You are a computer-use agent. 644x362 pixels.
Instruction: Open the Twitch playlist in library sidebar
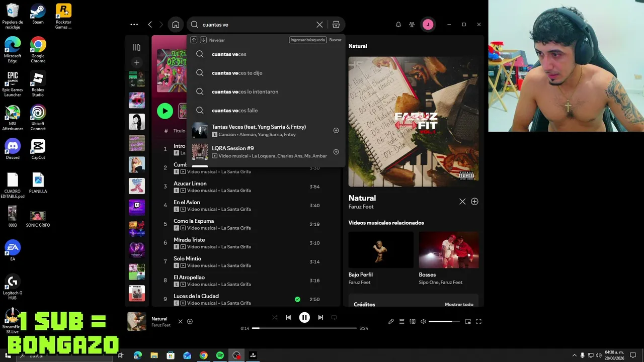[137, 207]
